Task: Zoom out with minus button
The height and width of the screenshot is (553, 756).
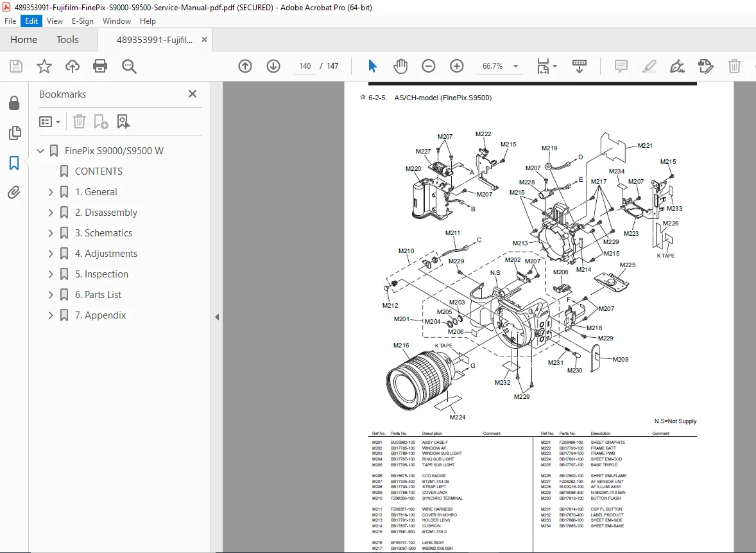Action: pos(428,66)
